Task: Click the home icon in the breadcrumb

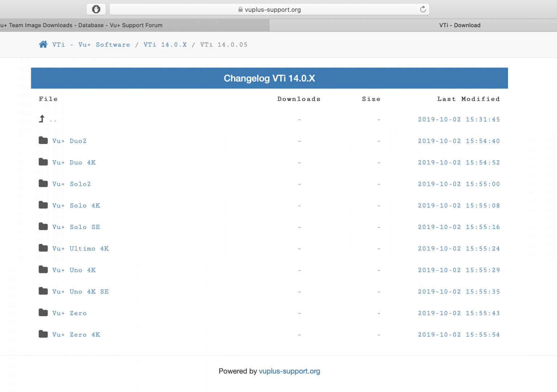Action: pos(43,44)
